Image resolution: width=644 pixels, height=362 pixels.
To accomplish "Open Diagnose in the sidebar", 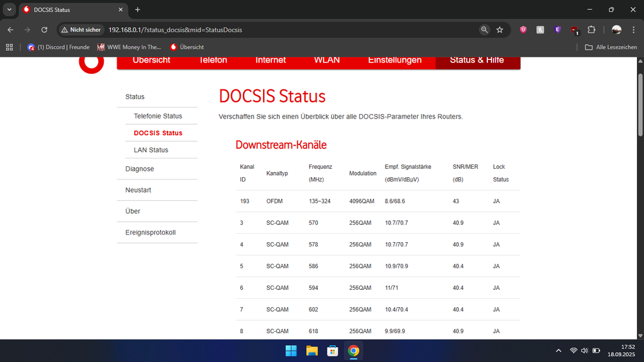I will [140, 169].
